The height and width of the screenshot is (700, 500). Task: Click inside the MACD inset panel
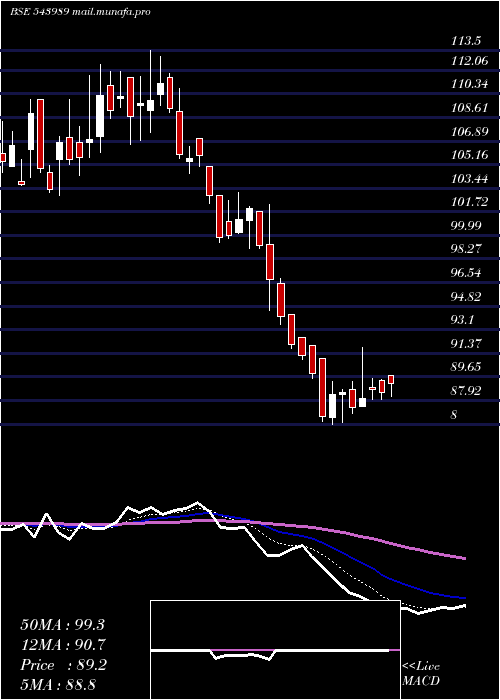[275, 650]
